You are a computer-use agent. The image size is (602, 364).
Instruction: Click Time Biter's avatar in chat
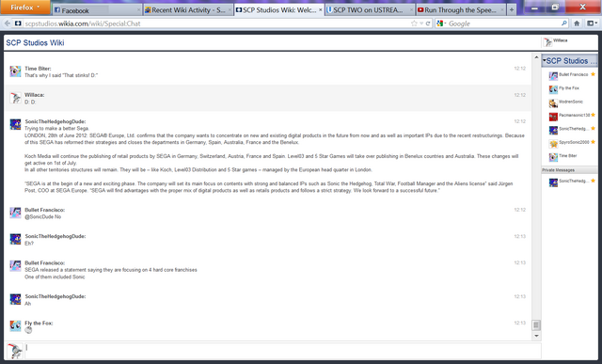pyautogui.click(x=15, y=71)
